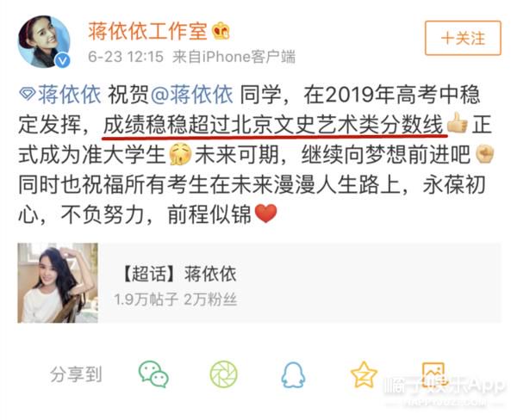Share to Qzone star icon

[x=364, y=374]
